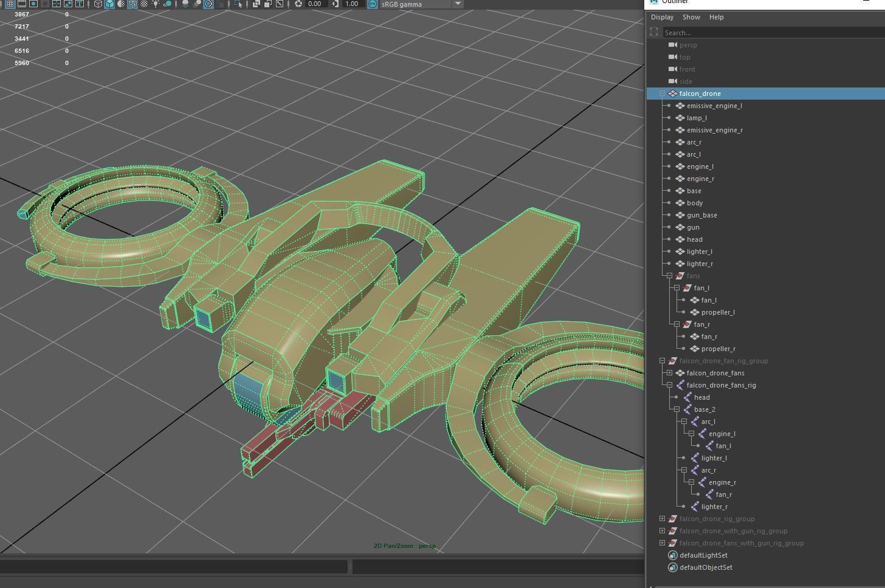Image resolution: width=885 pixels, height=588 pixels.
Task: Collapse the base_2 joint
Action: 677,409
